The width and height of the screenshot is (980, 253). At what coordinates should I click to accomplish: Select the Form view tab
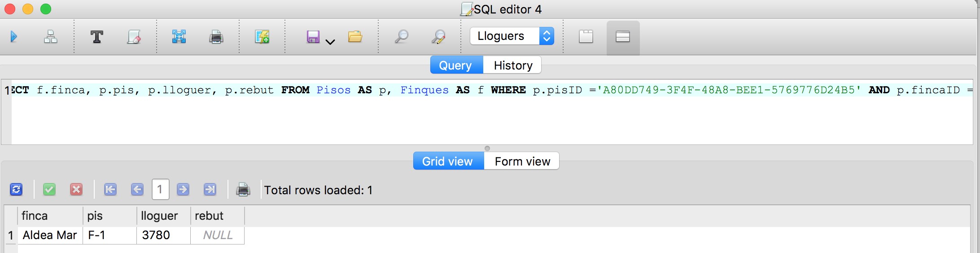point(522,161)
